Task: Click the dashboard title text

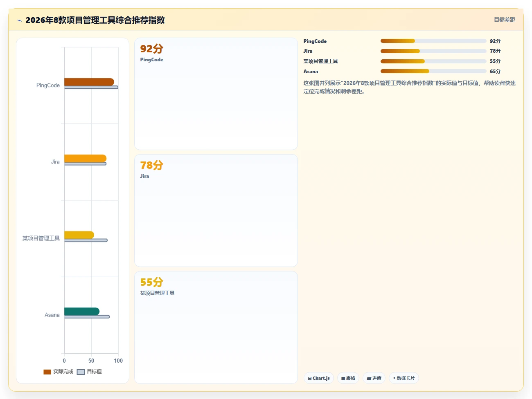Action: click(95, 20)
